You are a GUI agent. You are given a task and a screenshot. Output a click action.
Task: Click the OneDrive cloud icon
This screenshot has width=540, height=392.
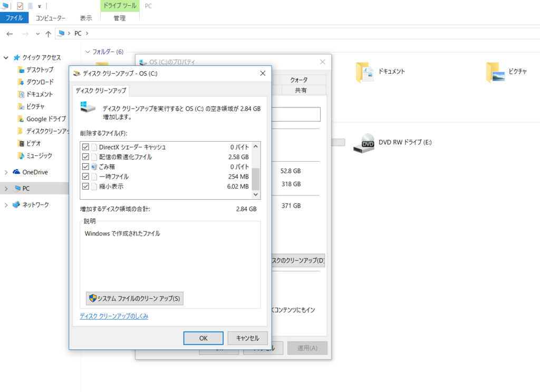coord(16,172)
